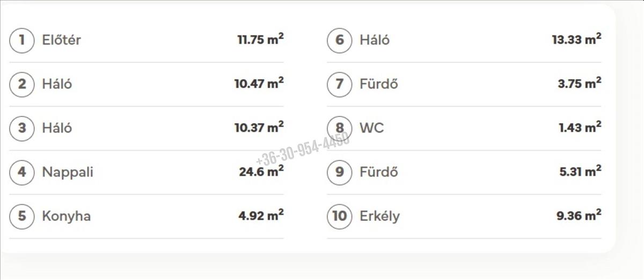This screenshot has height=280, width=644.
Task: Click the Előtér room label
Action: (61, 40)
